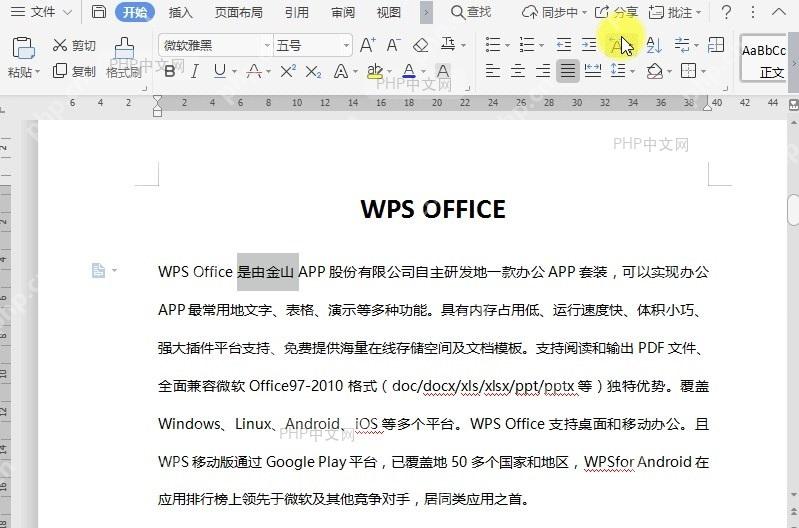Click the paragraph layout icon beside text
Image resolution: width=799 pixels, height=528 pixels.
point(98,270)
